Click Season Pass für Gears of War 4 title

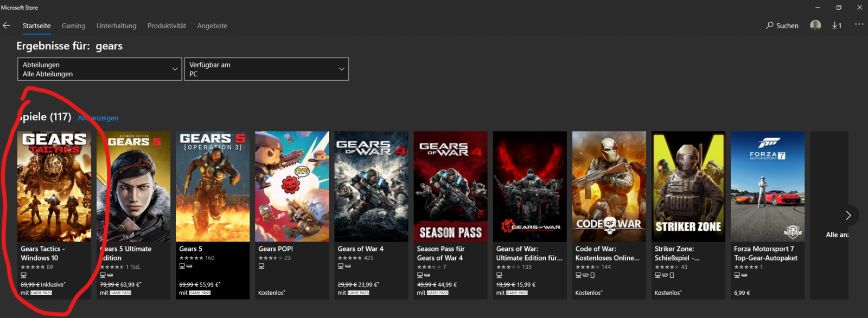pos(441,254)
